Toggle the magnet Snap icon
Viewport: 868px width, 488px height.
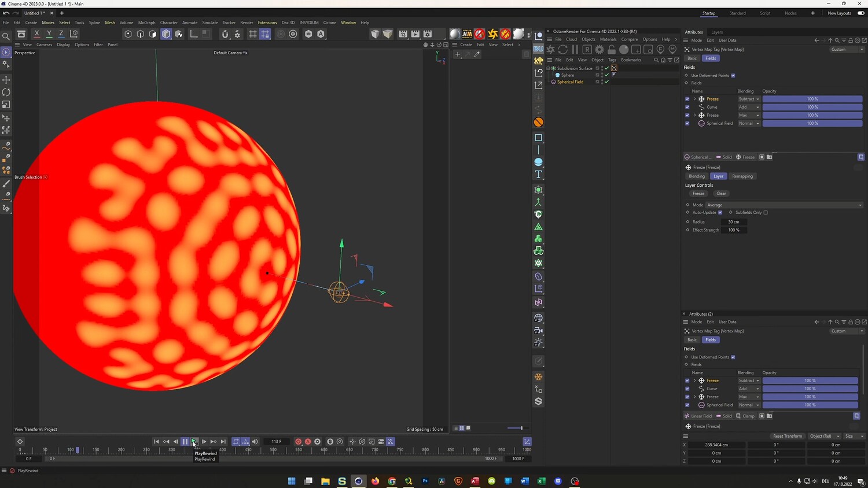(x=225, y=34)
